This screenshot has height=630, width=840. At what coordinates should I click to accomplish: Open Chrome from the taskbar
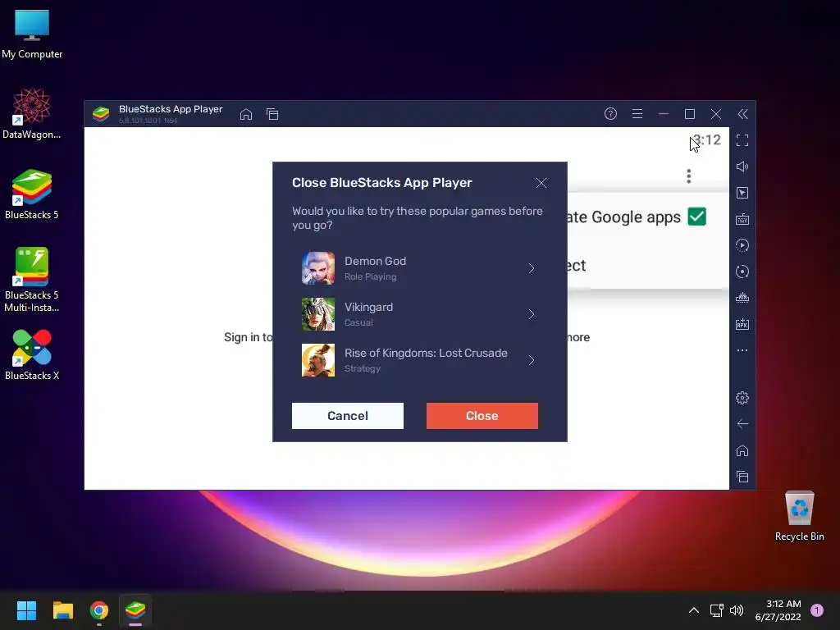[99, 610]
